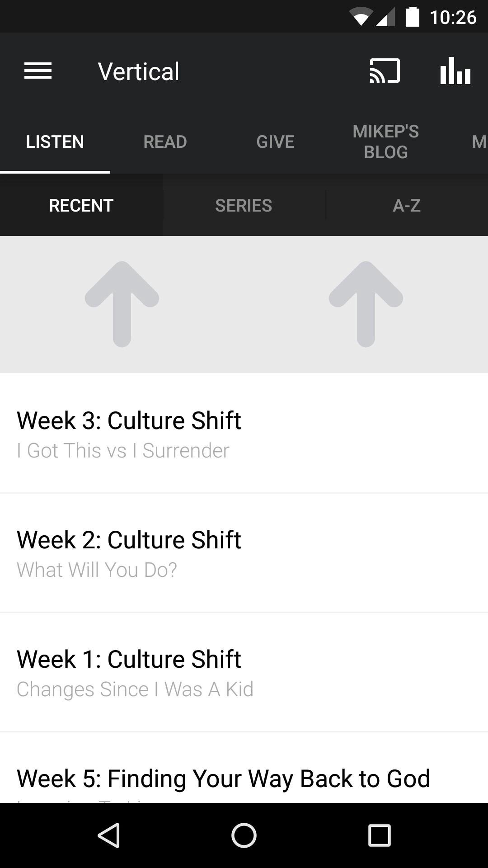Open the recent apps overview button
The image size is (488, 868).
coord(378,835)
